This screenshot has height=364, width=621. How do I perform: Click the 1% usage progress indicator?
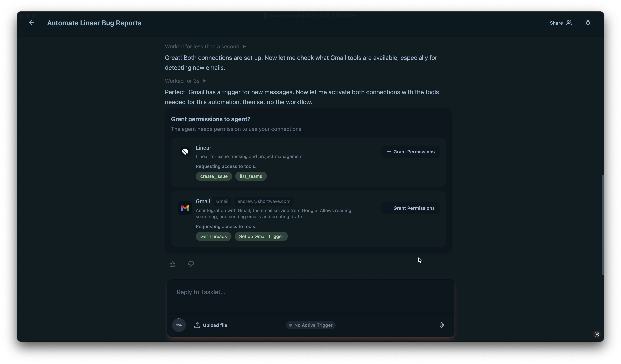click(x=179, y=325)
